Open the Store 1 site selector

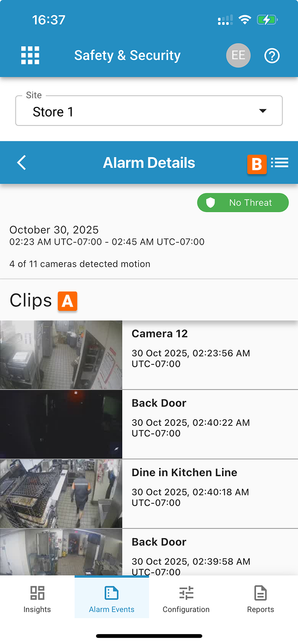(x=142, y=112)
